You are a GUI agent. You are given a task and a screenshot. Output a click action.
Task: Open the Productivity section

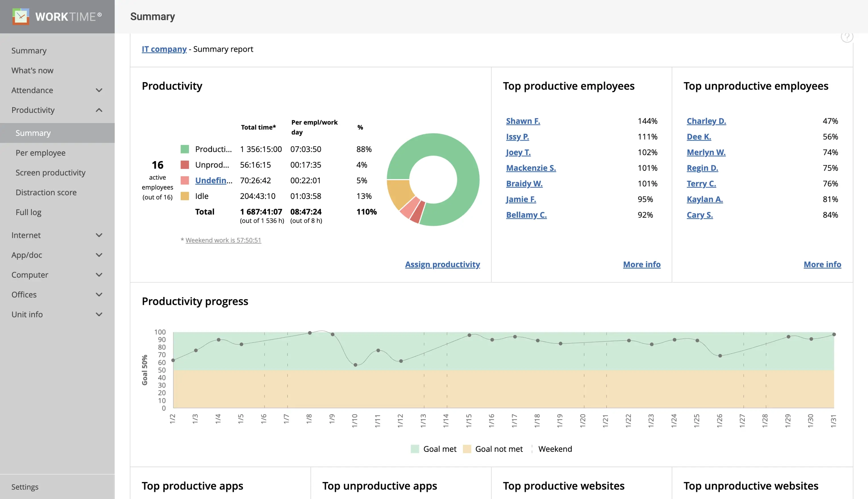click(33, 110)
